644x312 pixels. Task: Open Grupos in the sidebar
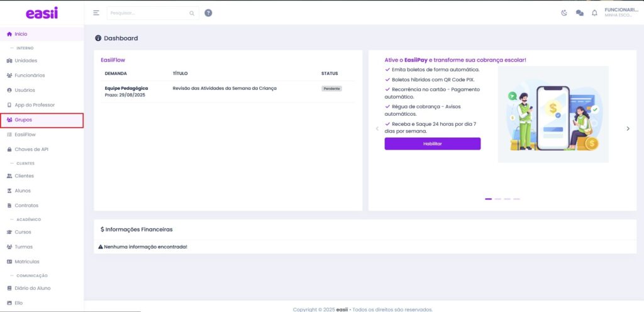(23, 120)
